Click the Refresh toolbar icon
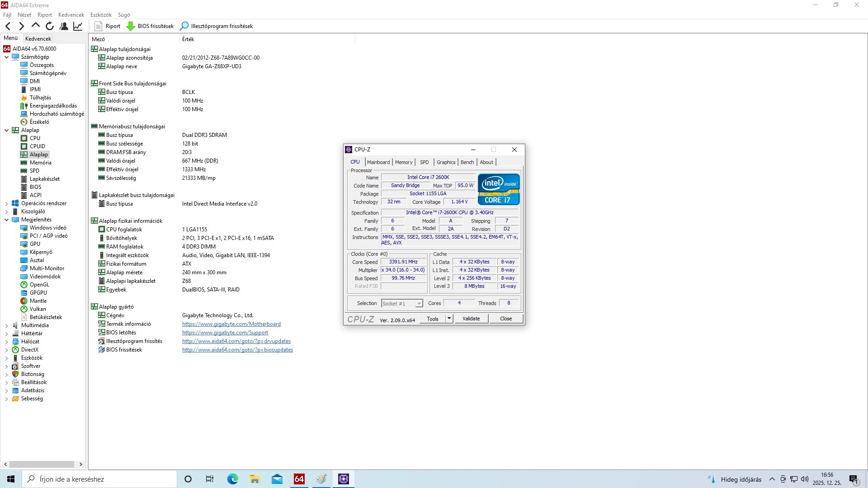 coord(50,26)
